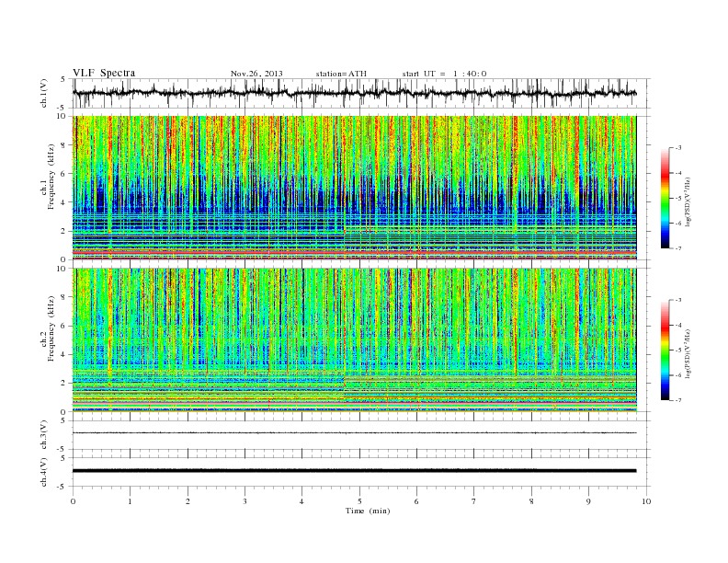728x563 pixels.
Task: Click inside the ch.1 spectrogram panel
Action: tap(354, 188)
